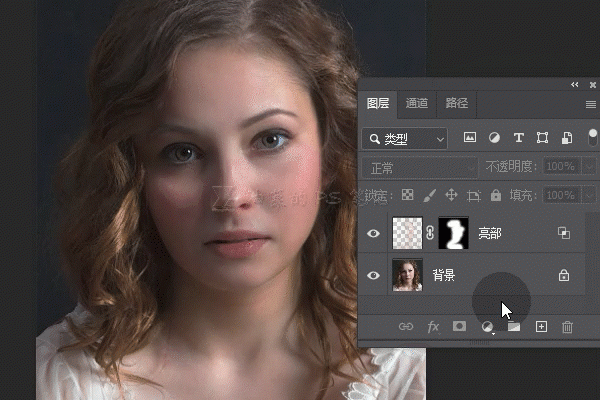The image size is (600, 400).
Task: Open the fx layer styles menu
Action: [433, 327]
